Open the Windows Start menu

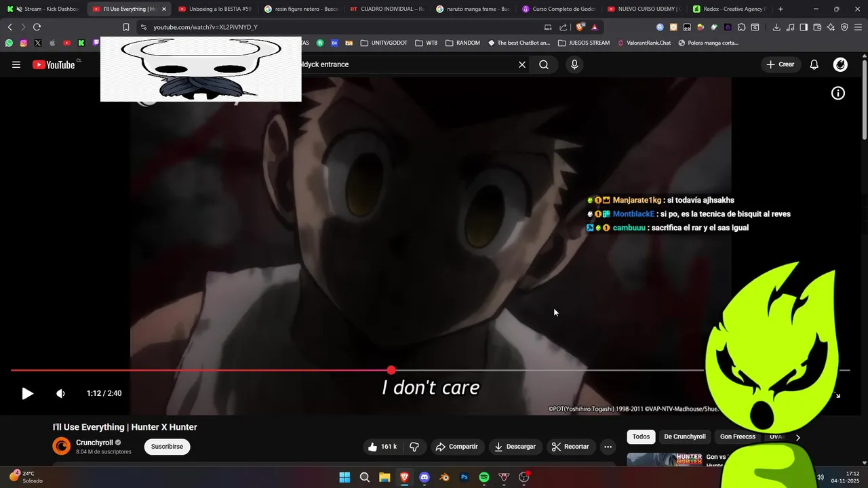344,477
